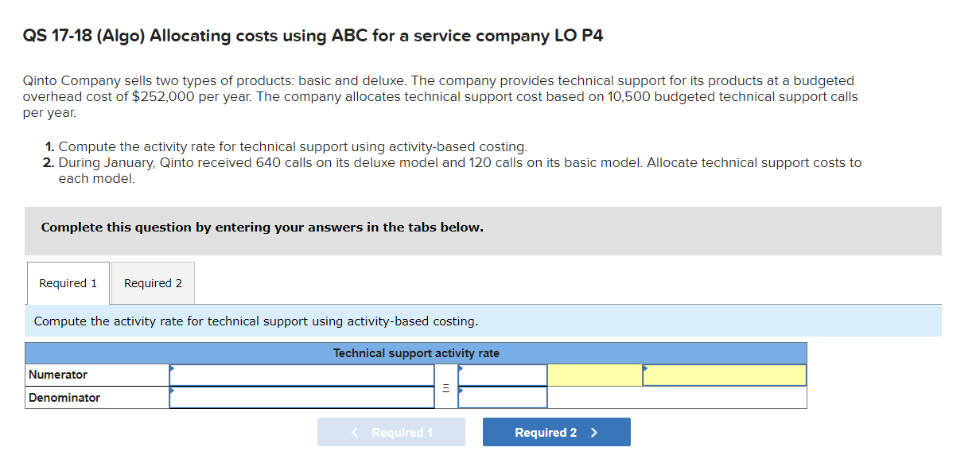Click the grayed-out Required 1 back button

[391, 431]
